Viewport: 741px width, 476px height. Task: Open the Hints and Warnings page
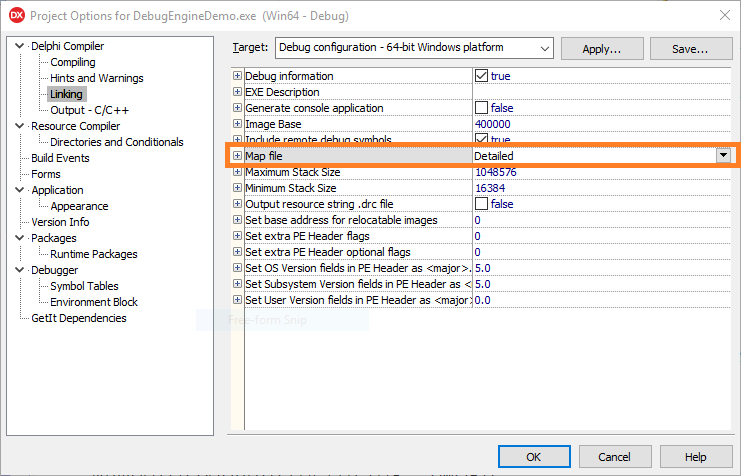(x=97, y=78)
